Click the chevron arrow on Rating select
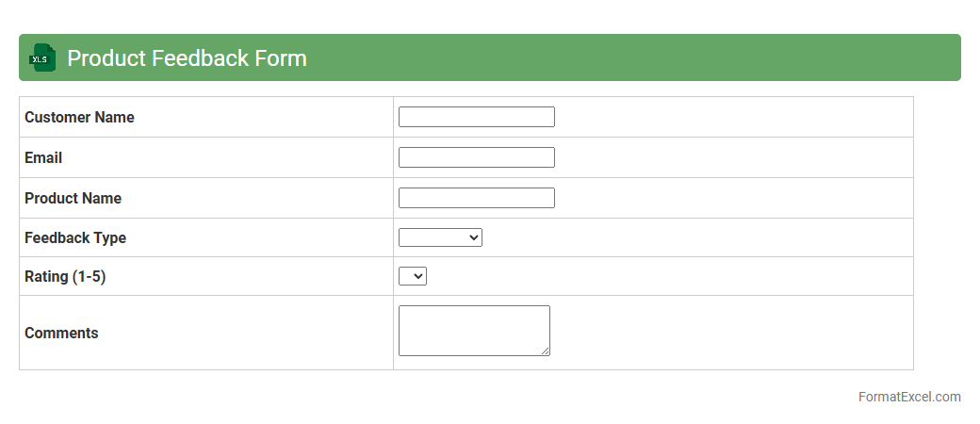980x424 pixels. tap(418, 276)
